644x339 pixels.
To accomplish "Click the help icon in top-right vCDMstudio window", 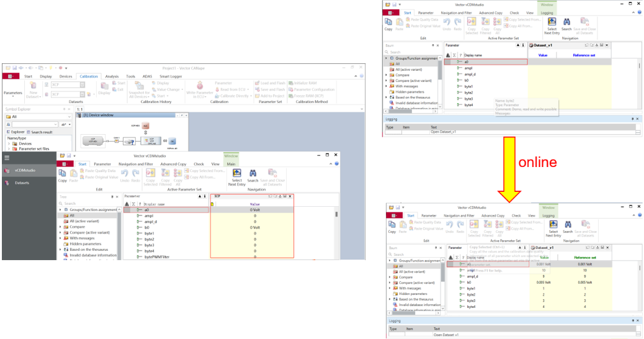I will pyautogui.click(x=640, y=12).
